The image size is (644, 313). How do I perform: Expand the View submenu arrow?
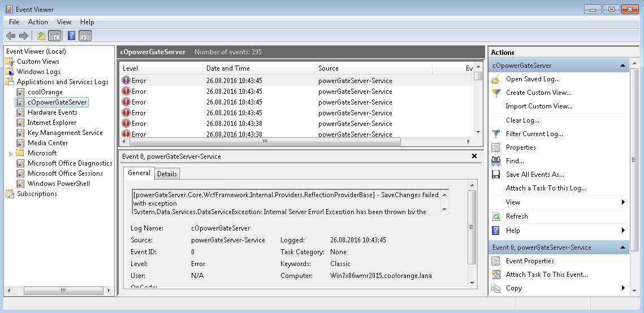tap(623, 202)
